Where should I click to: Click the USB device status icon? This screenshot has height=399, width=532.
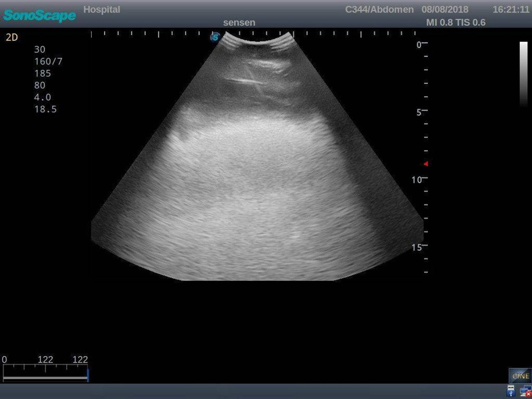click(x=510, y=391)
